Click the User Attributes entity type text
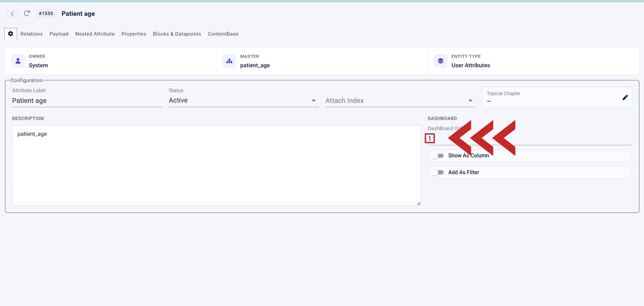This screenshot has height=306, width=644. click(x=470, y=65)
